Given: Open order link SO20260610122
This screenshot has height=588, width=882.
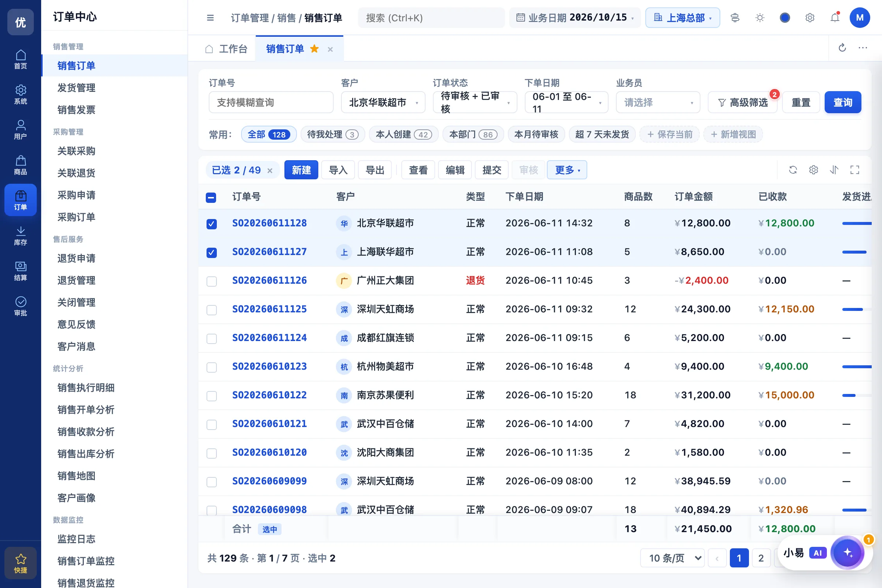Looking at the screenshot, I should click(x=269, y=395).
